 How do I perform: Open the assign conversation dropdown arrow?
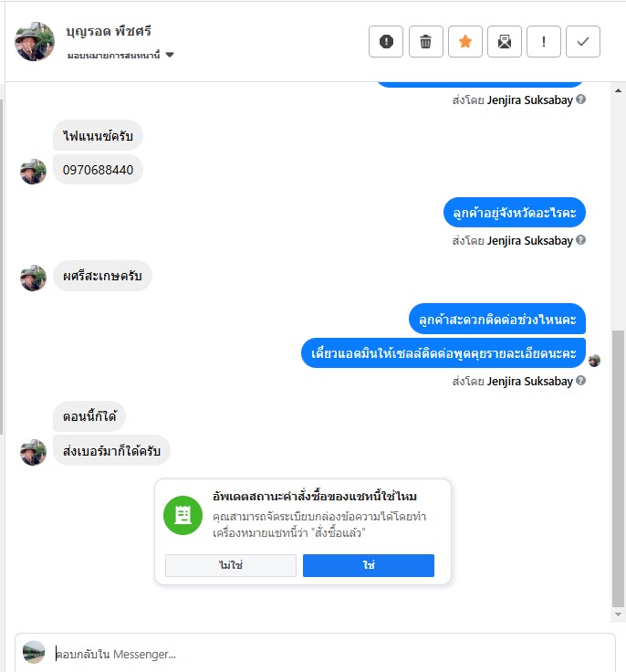(170, 55)
